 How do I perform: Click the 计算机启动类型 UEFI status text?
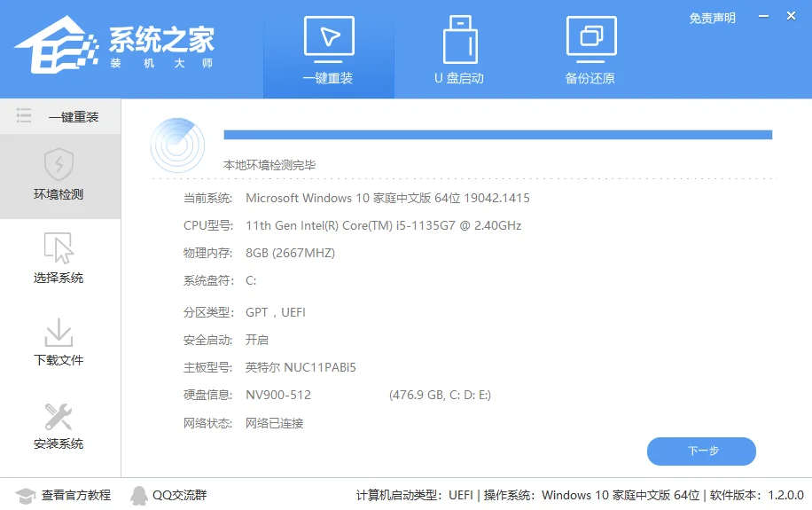coord(414,496)
